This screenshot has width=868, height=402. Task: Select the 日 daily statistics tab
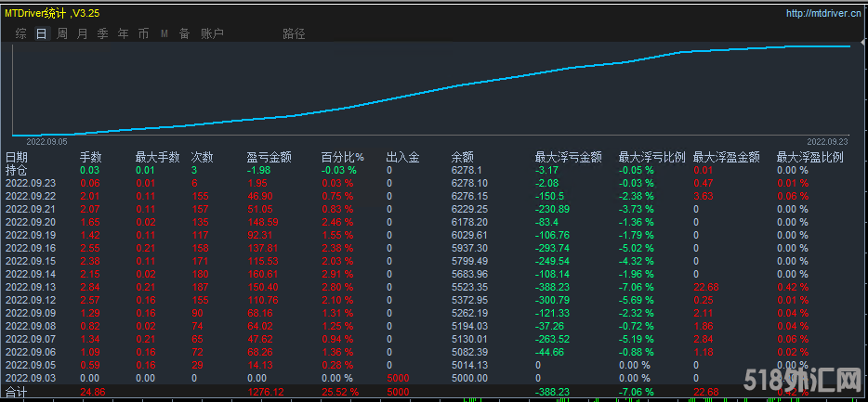point(41,33)
